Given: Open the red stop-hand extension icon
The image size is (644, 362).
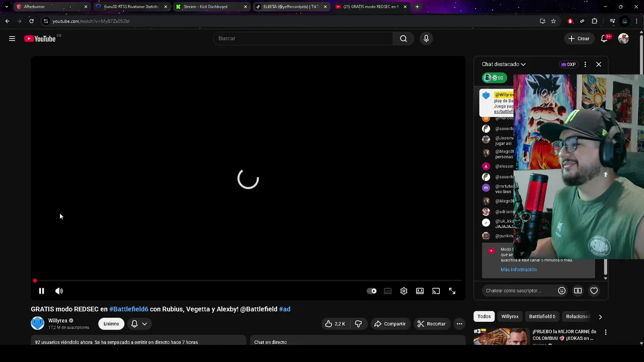Looking at the screenshot, I should point(570,21).
